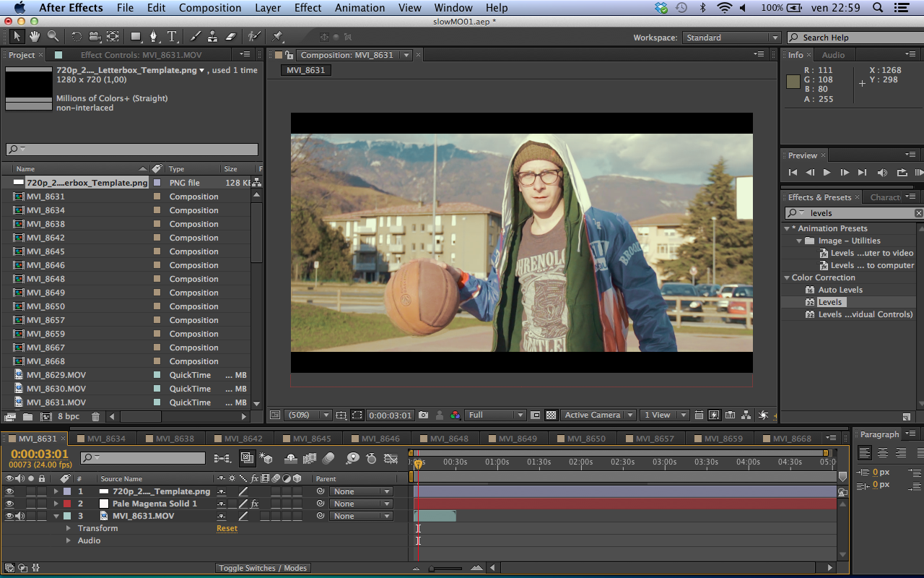Select the Horizontal Type tool
This screenshot has height=578, width=924.
(173, 37)
